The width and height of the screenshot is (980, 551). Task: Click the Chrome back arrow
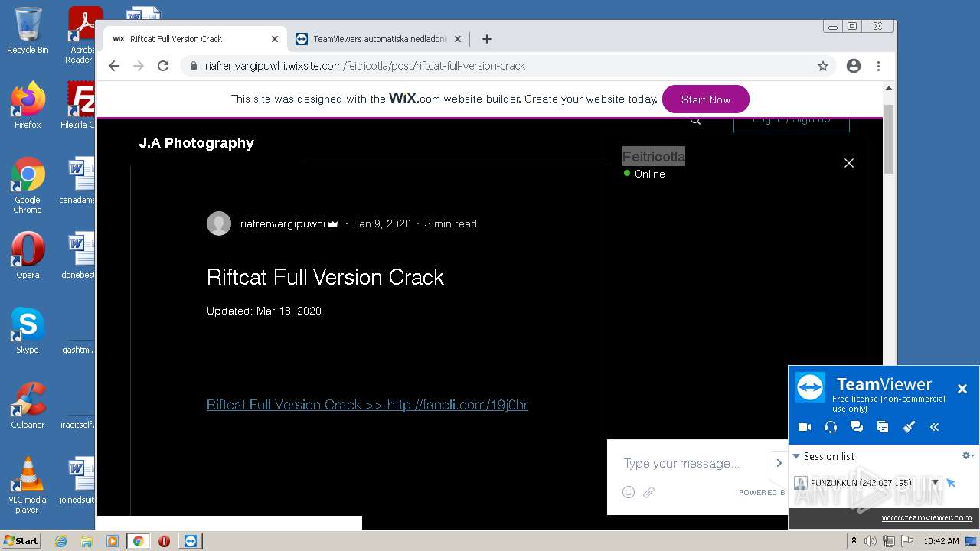(114, 66)
